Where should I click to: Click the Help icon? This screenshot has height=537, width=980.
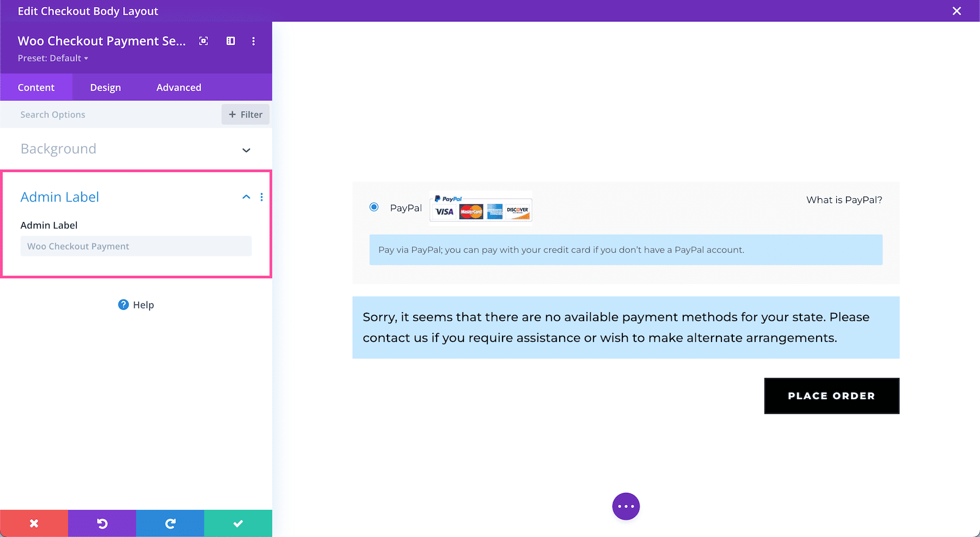click(124, 304)
